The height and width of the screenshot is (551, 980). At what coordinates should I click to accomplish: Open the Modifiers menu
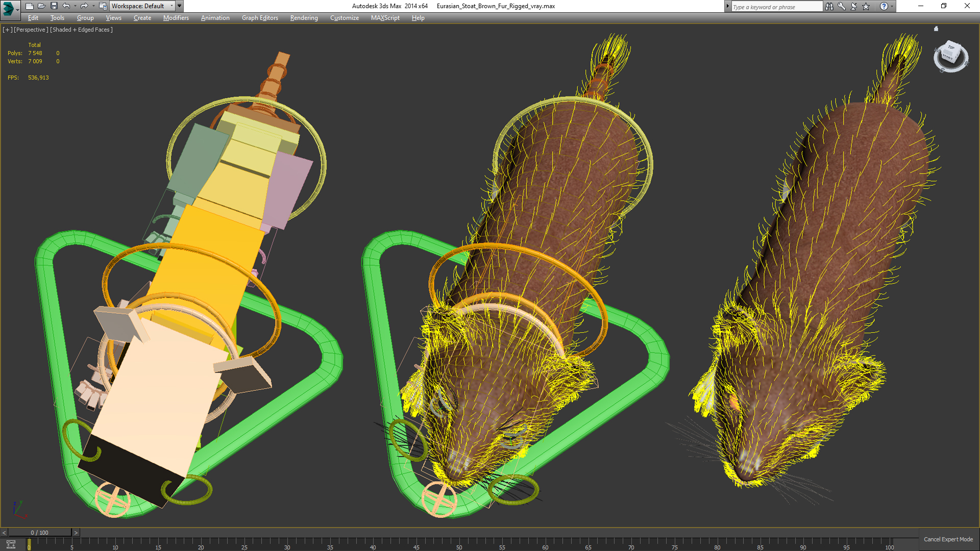(x=176, y=18)
